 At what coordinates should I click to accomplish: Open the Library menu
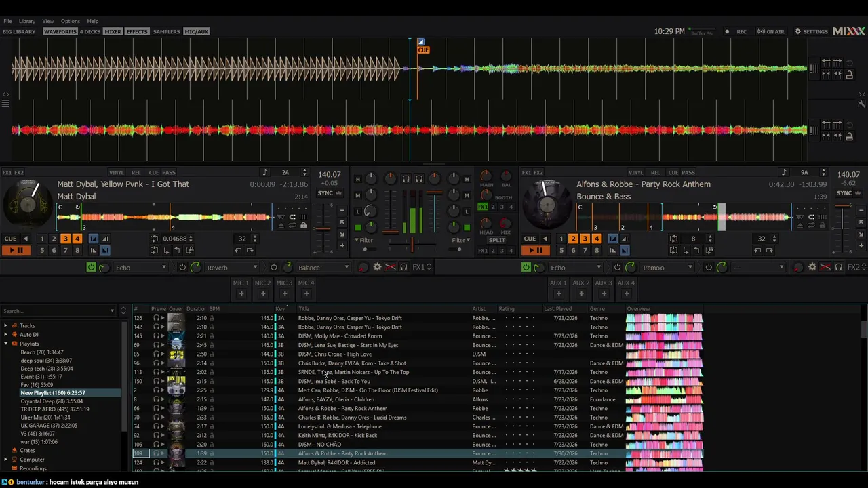point(27,21)
